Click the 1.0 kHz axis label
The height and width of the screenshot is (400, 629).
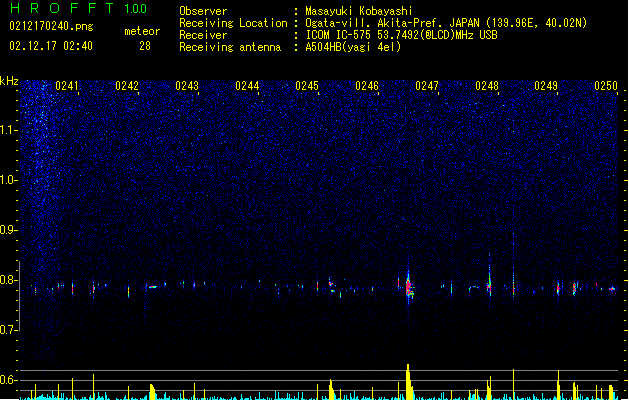click(9, 180)
